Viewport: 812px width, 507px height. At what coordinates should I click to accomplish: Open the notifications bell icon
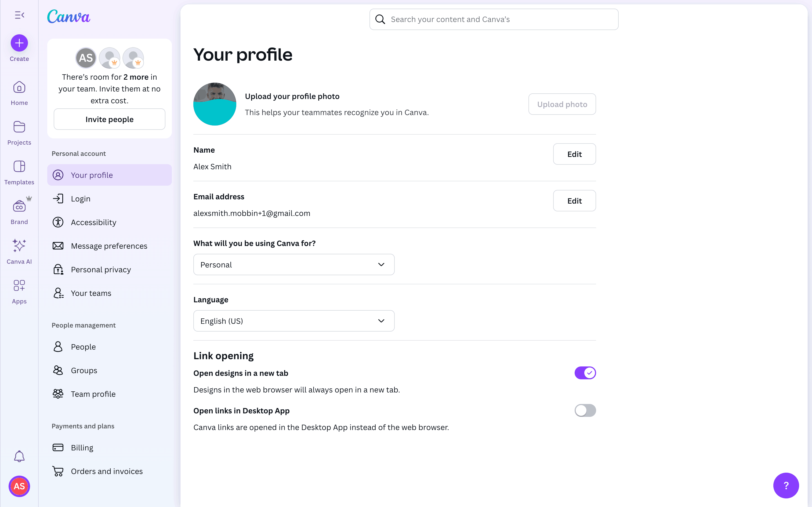pos(19,456)
